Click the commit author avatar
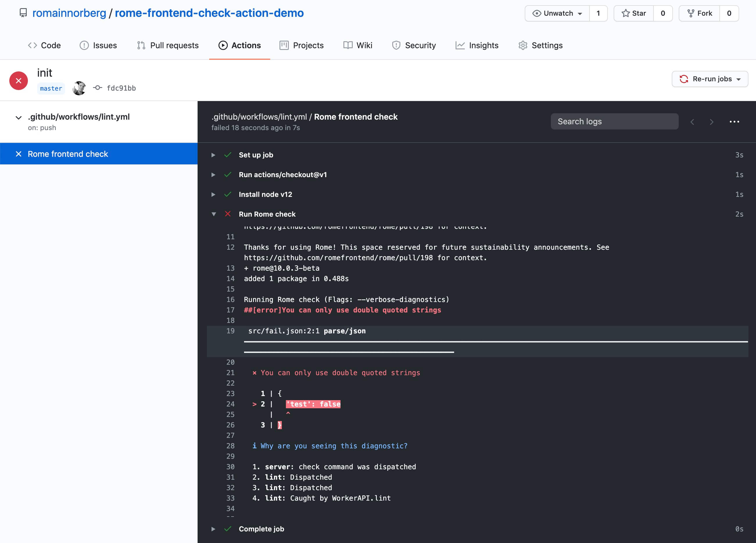Screen dimensions: 756x543 [x=79, y=88]
